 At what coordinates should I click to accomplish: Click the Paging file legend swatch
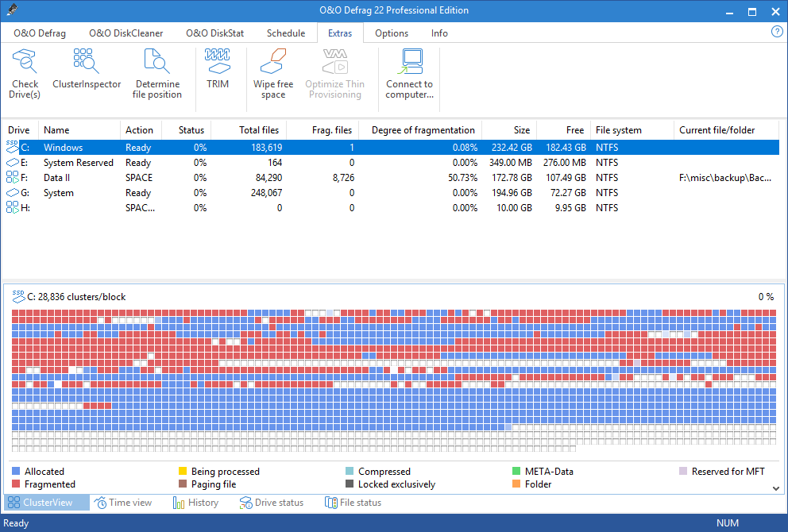pos(183,484)
